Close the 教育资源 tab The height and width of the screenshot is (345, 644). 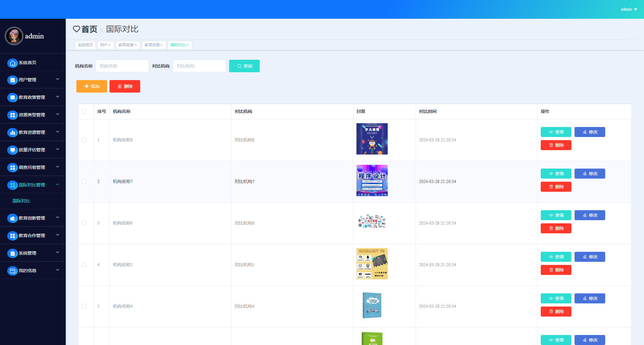tap(162, 45)
